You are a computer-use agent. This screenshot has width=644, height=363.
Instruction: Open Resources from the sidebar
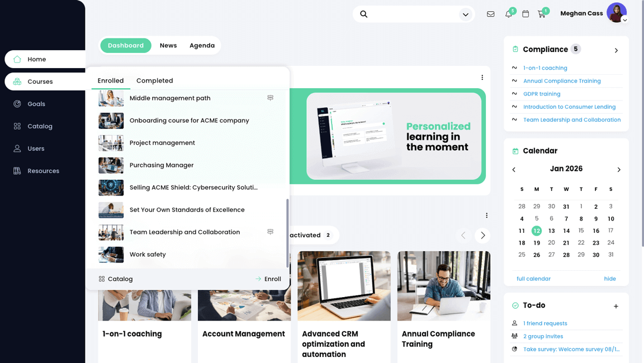click(x=44, y=170)
